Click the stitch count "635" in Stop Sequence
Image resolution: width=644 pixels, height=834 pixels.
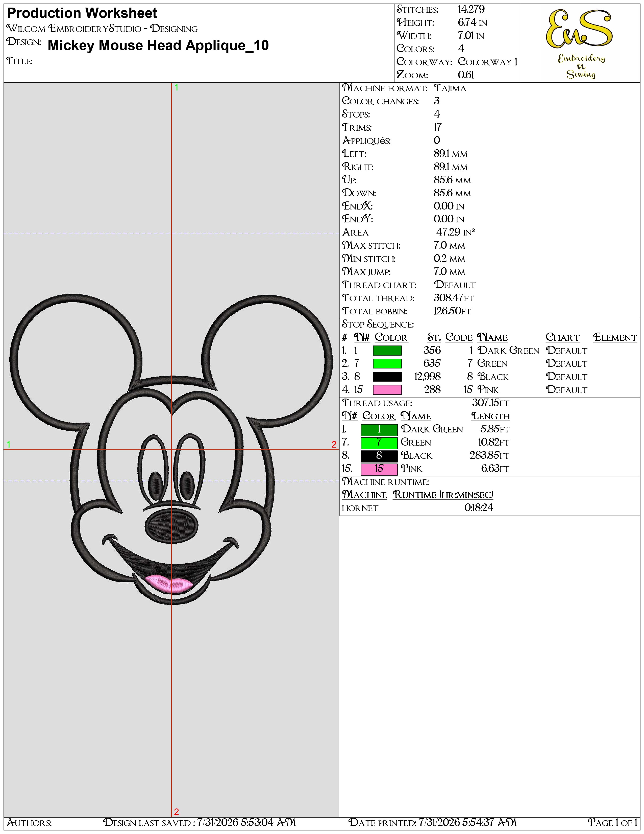(432, 363)
